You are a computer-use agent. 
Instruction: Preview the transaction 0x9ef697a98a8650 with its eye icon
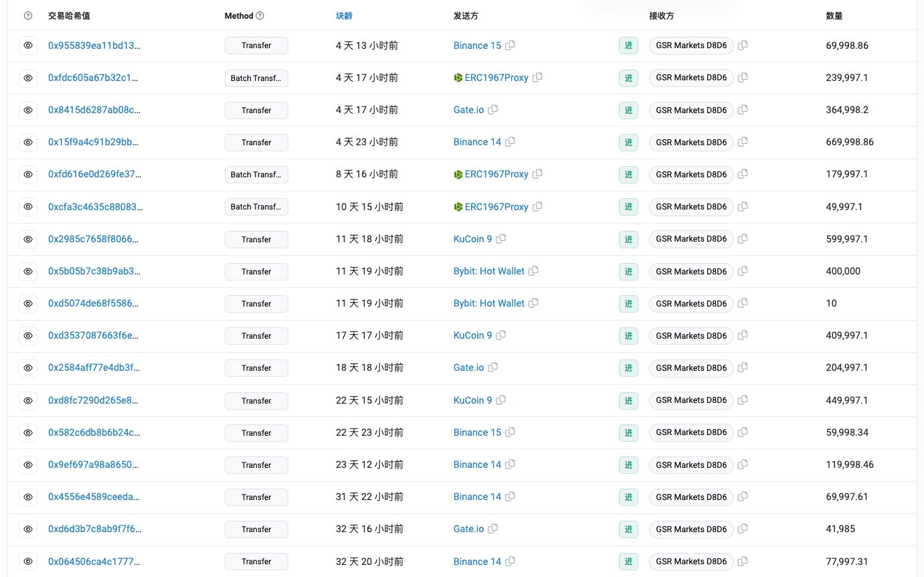point(28,465)
